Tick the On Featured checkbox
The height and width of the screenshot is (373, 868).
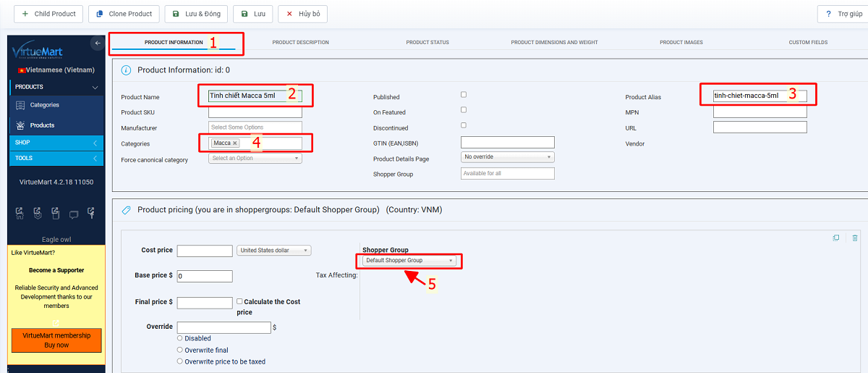point(464,110)
